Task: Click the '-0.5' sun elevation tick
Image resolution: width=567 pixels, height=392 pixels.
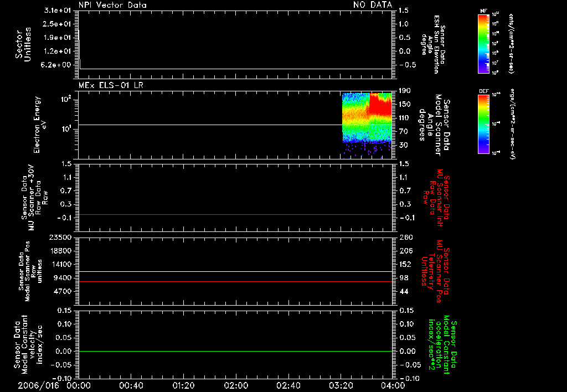Action: pyautogui.click(x=407, y=65)
